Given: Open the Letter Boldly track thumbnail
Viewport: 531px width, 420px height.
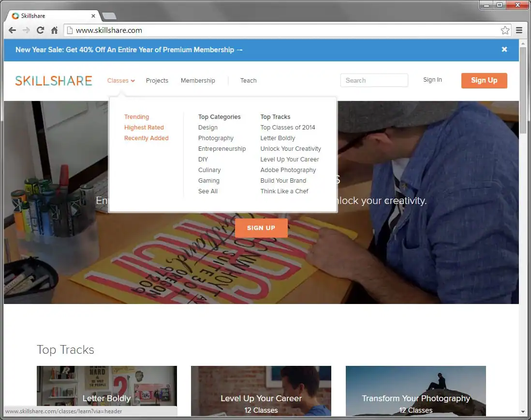Looking at the screenshot, I should pyautogui.click(x=107, y=391).
